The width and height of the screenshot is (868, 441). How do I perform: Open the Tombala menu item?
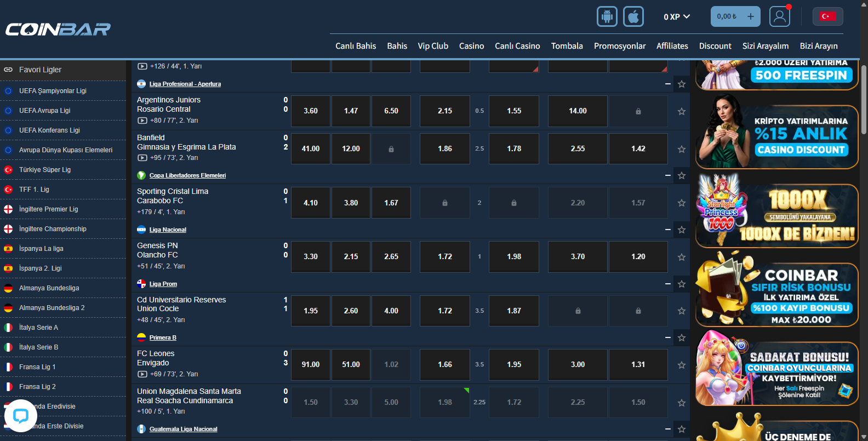click(567, 46)
